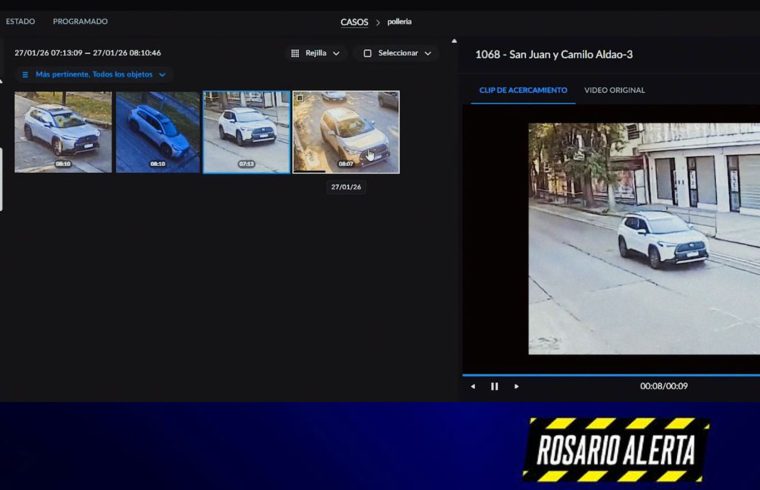Image resolution: width=760 pixels, height=490 pixels.
Task: Step to the previous video frame
Action: click(473, 386)
